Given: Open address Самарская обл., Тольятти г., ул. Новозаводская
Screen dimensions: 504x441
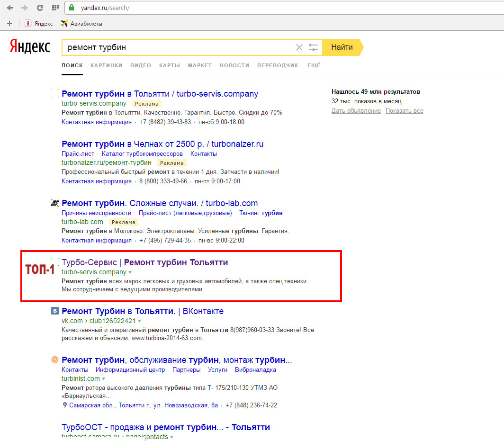Looking at the screenshot, I should point(144,405).
